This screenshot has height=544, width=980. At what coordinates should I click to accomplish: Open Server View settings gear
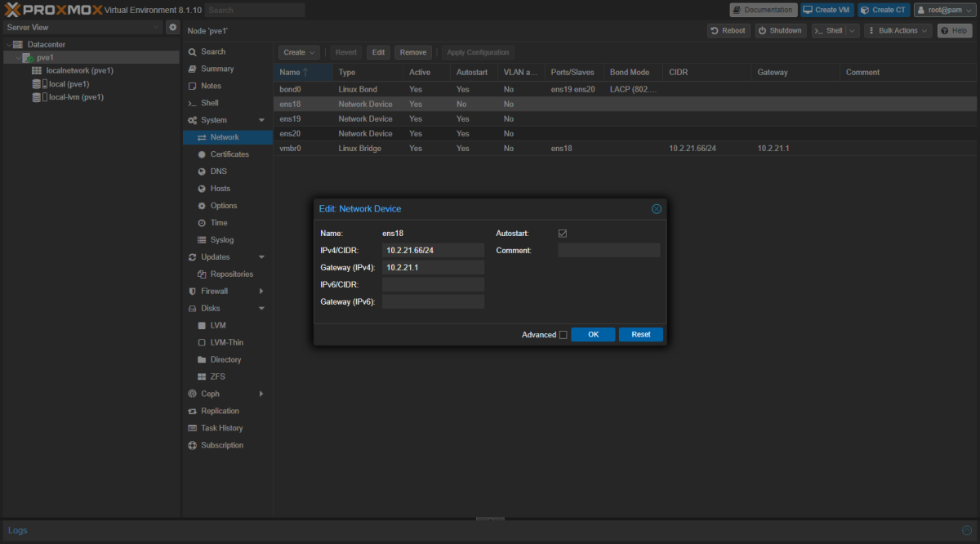pos(172,27)
